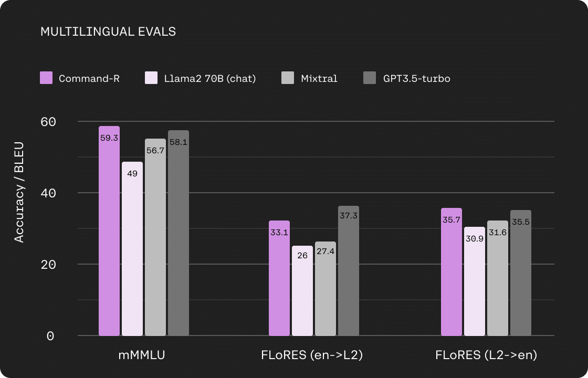Click the en->L2 GPT3.5 bar labeled 37.3

click(x=349, y=271)
